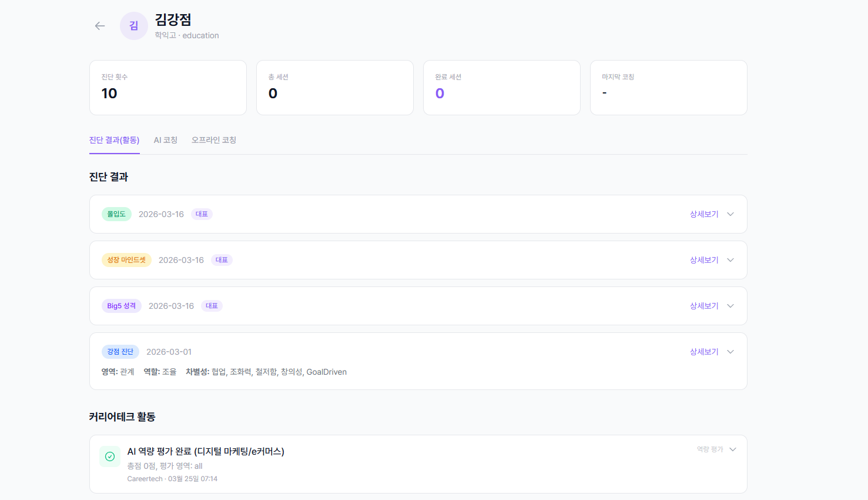Open the 오프라인 코칭 tab

click(x=213, y=140)
